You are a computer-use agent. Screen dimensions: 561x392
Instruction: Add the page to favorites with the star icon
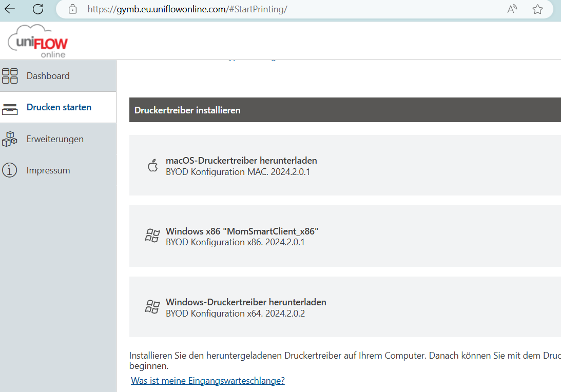[537, 9]
